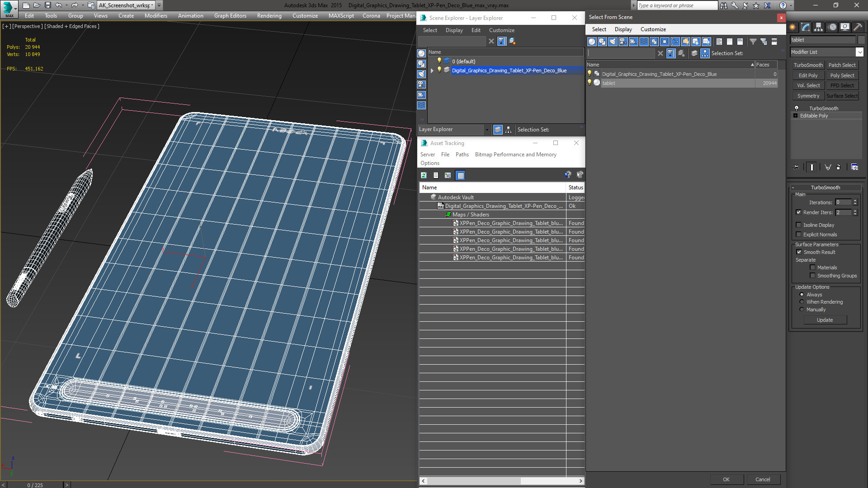Expand Digital_Graphics_Drawing_Tablet layer in Scene Explorer

[x=432, y=70]
